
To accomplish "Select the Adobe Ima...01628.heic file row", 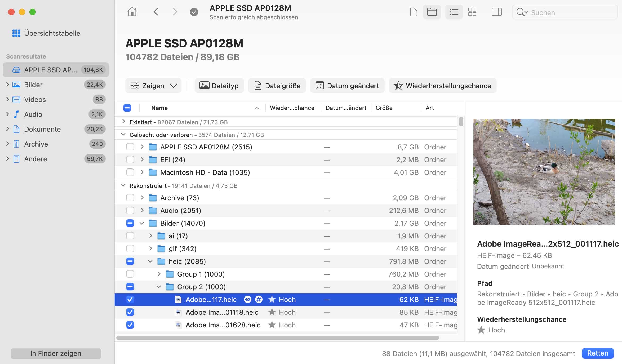I will (286, 325).
